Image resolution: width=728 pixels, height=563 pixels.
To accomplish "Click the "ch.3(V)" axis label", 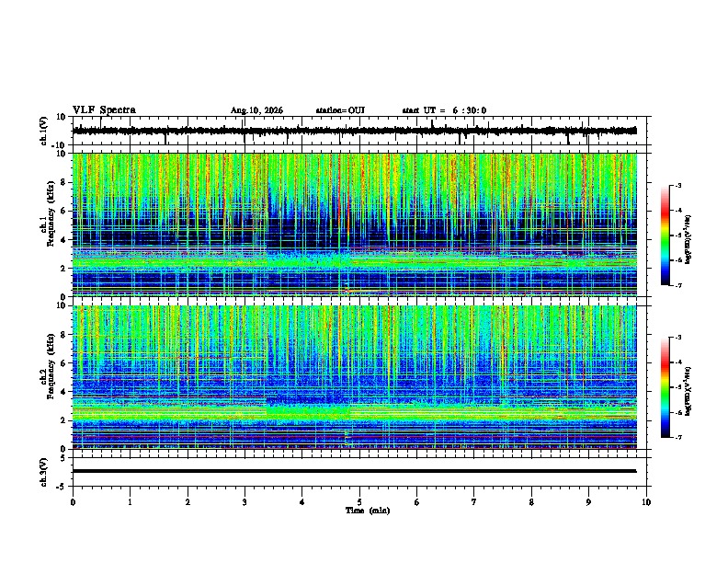I will (44, 472).
